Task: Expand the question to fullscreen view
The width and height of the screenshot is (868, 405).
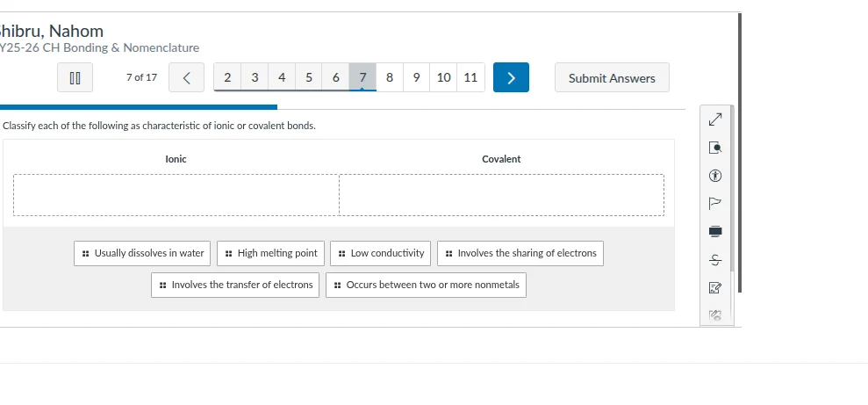Action: coord(714,119)
